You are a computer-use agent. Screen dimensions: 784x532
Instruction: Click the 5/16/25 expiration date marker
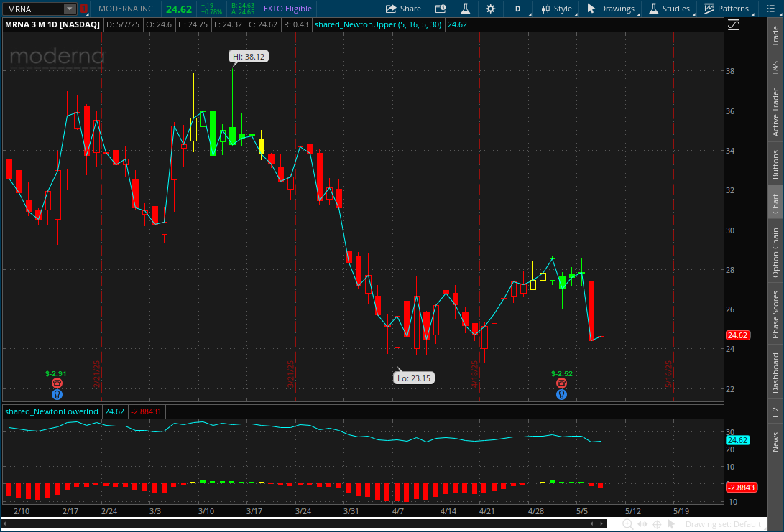(669, 374)
